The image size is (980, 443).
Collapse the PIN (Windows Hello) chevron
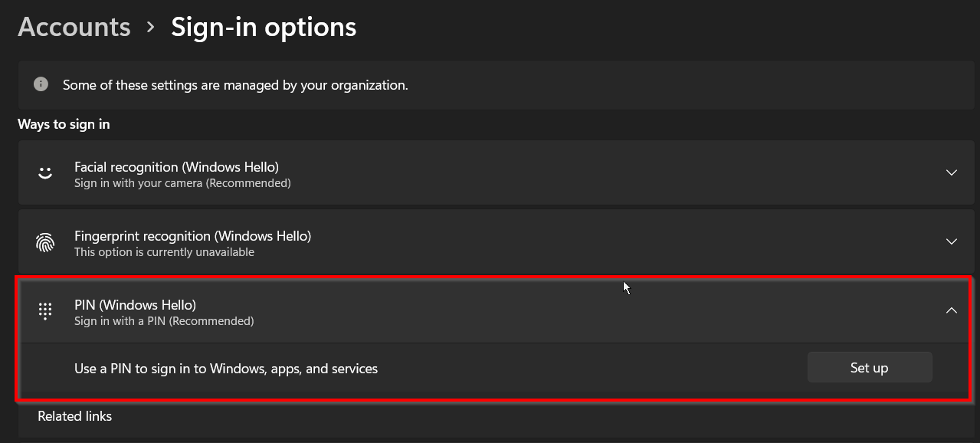pyautogui.click(x=951, y=310)
